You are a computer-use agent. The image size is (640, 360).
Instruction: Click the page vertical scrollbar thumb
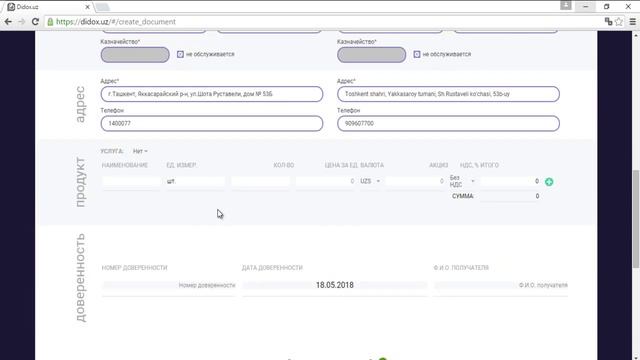636,219
